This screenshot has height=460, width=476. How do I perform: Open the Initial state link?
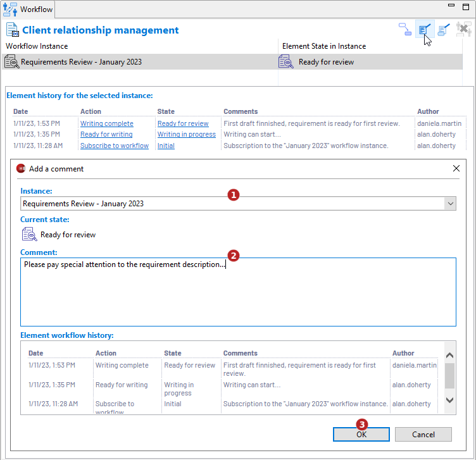(x=166, y=146)
